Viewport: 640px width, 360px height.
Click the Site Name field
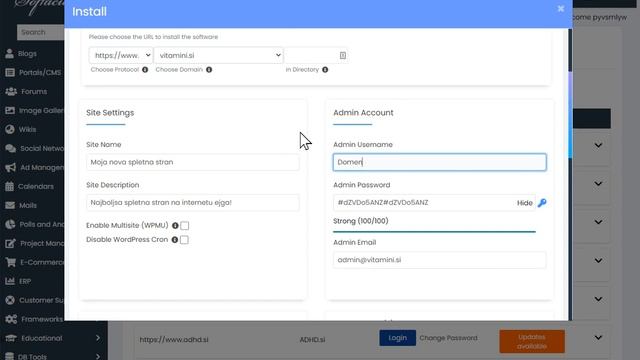[x=193, y=162]
